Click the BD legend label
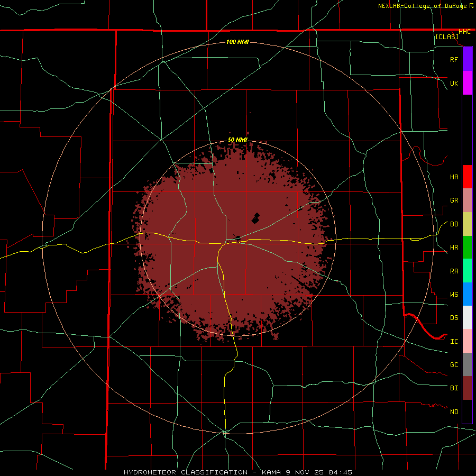 454,224
